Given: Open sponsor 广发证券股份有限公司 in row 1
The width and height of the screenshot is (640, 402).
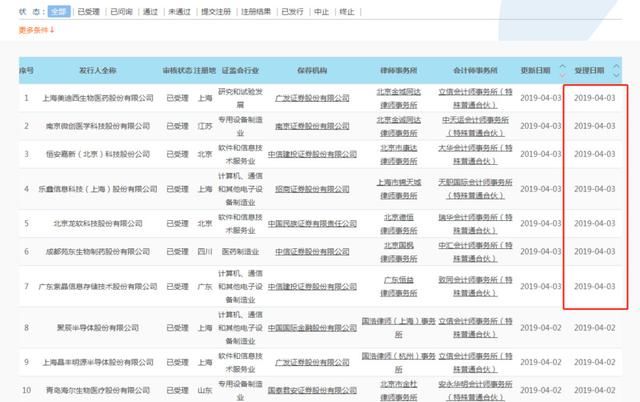Looking at the screenshot, I should point(312,98).
